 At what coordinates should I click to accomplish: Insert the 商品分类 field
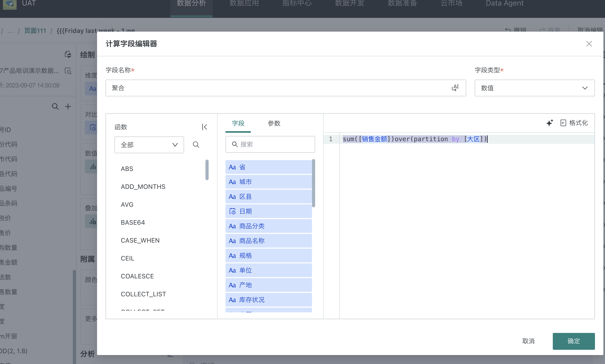click(268, 226)
